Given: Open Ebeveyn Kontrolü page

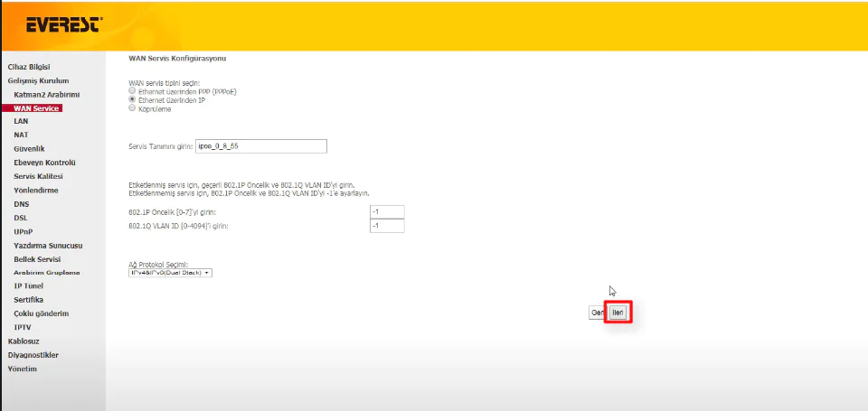Looking at the screenshot, I should point(45,163).
